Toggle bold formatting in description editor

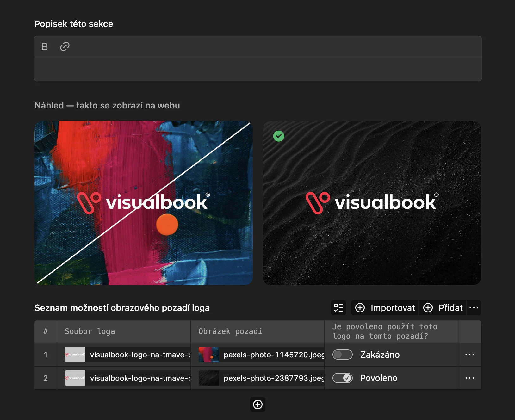[x=44, y=46]
